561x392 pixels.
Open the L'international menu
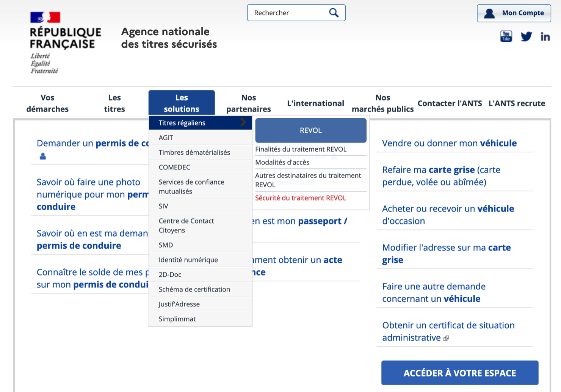click(315, 103)
